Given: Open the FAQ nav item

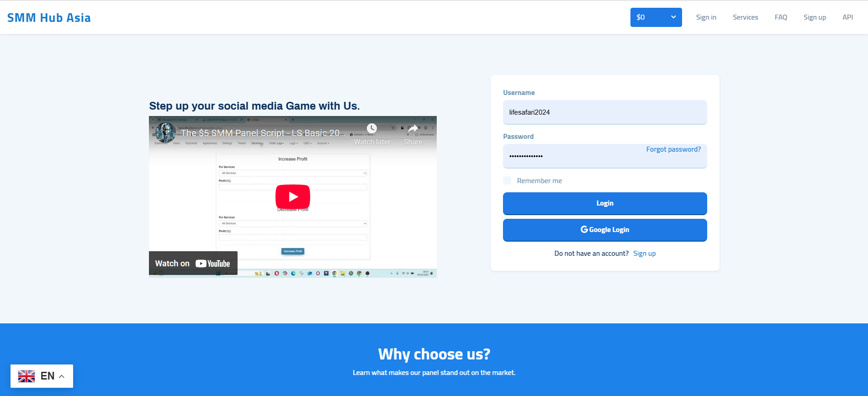Looking at the screenshot, I should tap(781, 17).
